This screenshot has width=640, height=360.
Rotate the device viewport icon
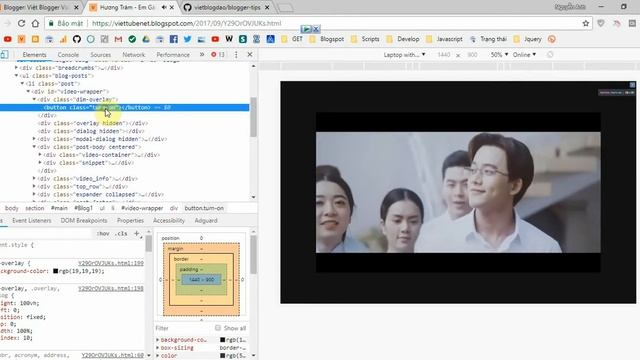[x=550, y=55]
